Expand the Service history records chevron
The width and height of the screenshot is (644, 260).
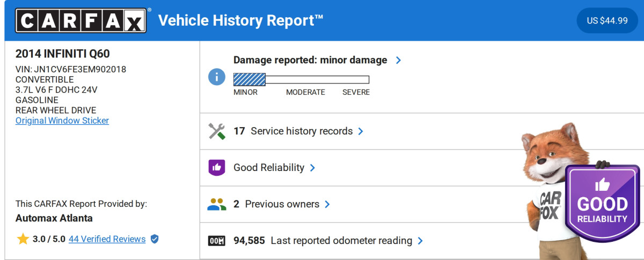click(x=361, y=131)
